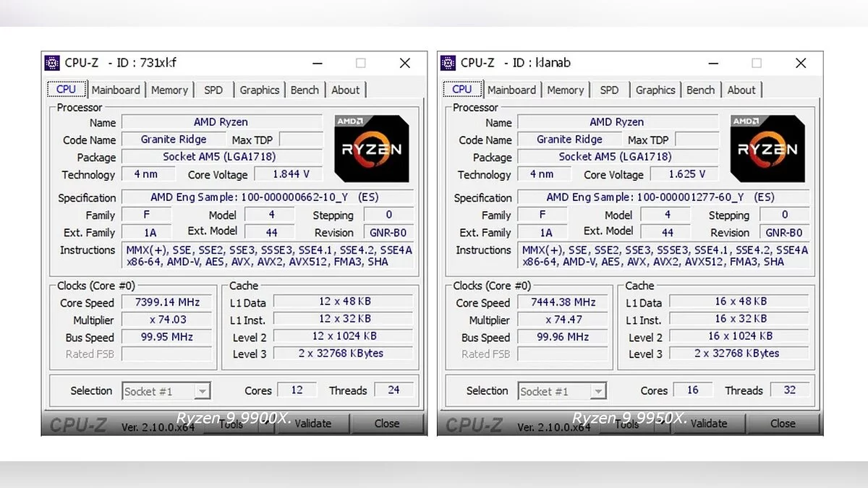Image resolution: width=868 pixels, height=488 pixels.
Task: Click the Ryzen logo in klanab window
Action: click(x=767, y=148)
